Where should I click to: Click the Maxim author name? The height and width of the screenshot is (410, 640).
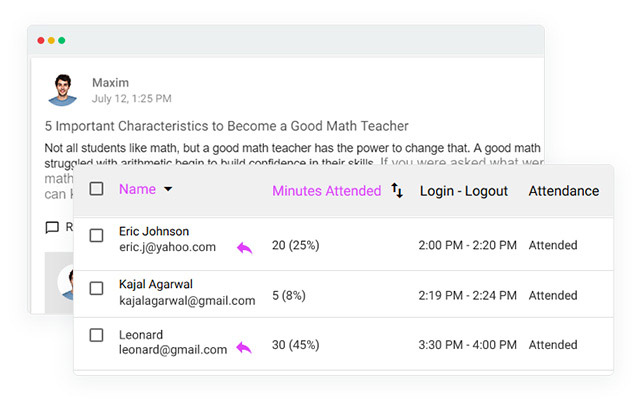110,82
